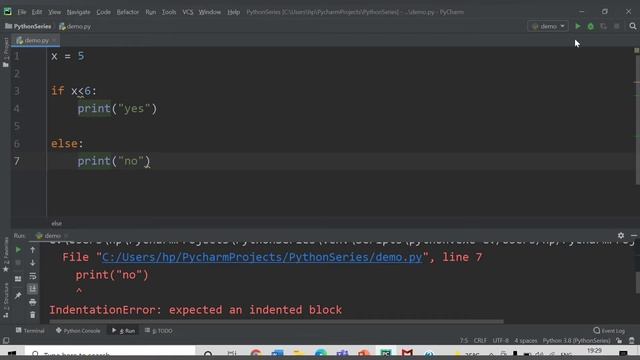Open the View menu
Image resolution: width=640 pixels, height=360 pixels.
(54, 12)
